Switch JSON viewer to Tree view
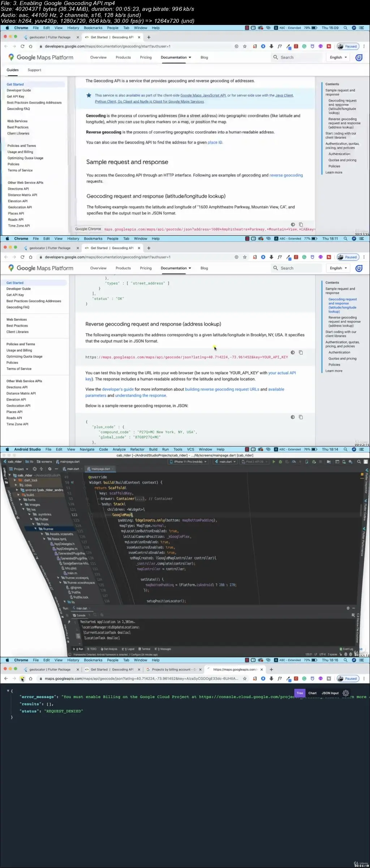The width and height of the screenshot is (370, 868). click(x=300, y=693)
